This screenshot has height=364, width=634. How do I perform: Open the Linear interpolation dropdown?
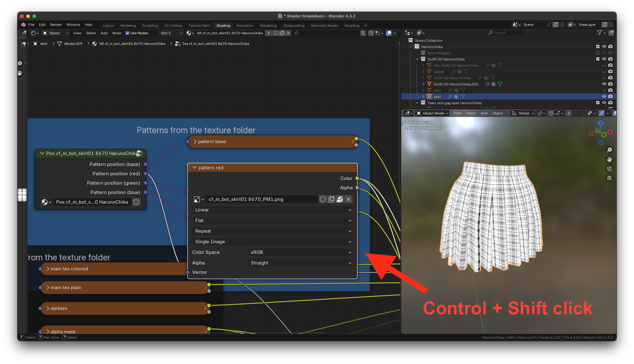pyautogui.click(x=272, y=210)
